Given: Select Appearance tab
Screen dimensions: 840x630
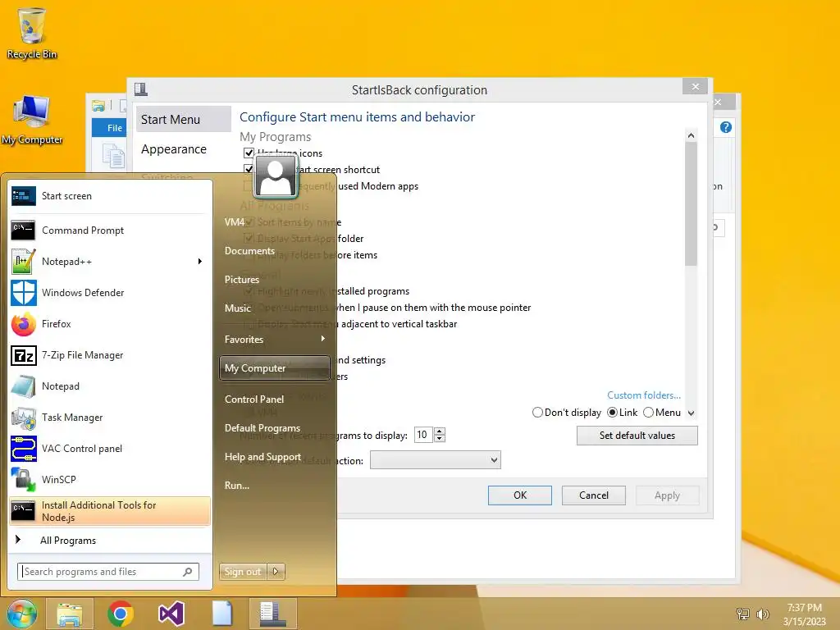Looking at the screenshot, I should 184,149.
